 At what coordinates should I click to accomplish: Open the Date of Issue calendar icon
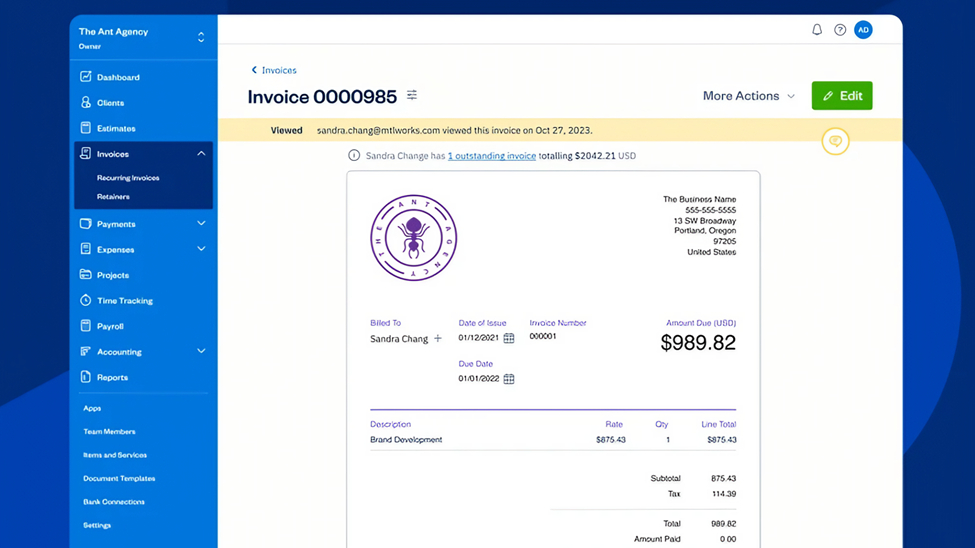click(509, 338)
